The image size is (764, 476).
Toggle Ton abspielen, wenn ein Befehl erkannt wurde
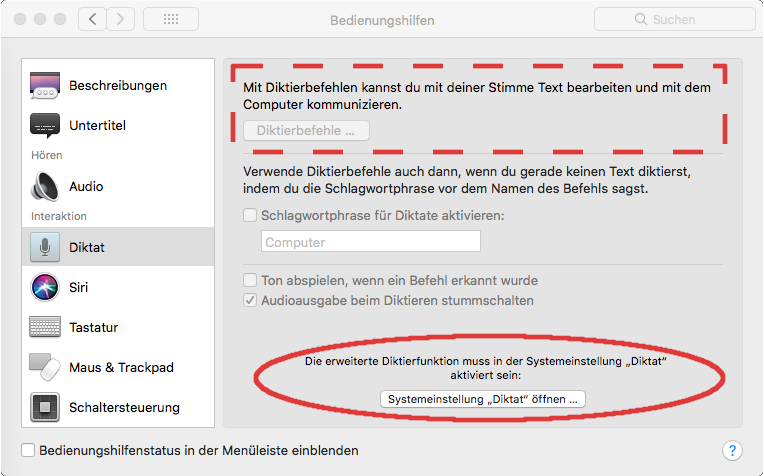point(250,280)
